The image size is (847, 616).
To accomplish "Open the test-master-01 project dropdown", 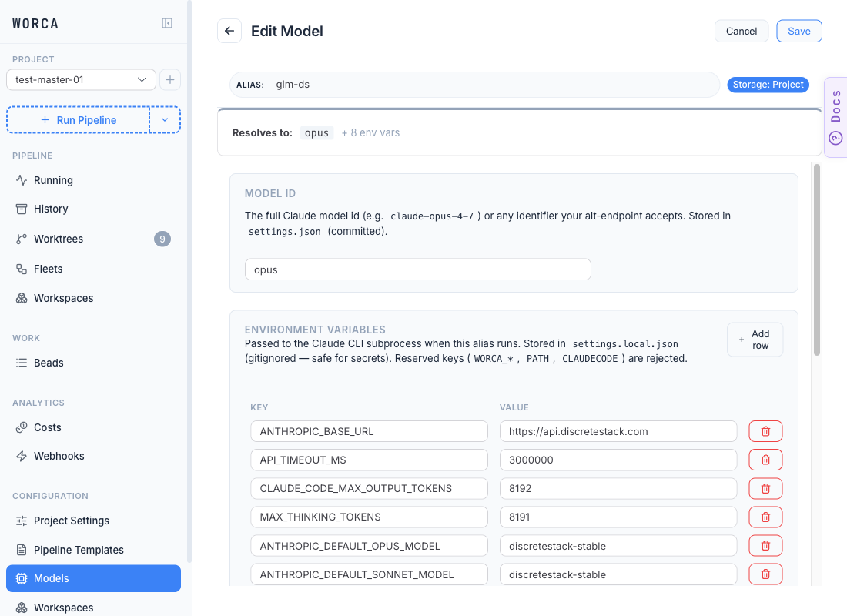I will coord(81,80).
